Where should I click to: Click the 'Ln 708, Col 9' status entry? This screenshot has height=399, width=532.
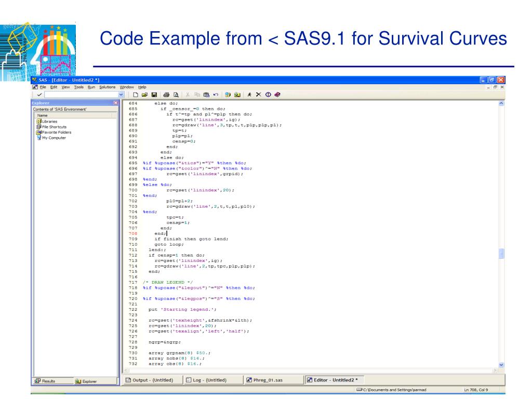click(476, 390)
